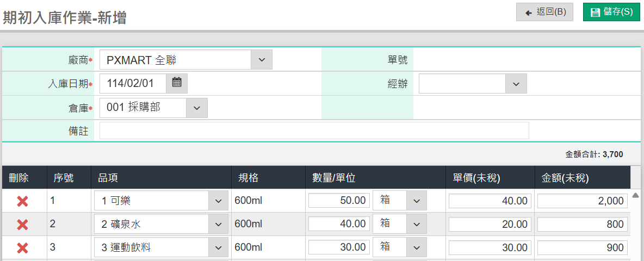Viewport: 644px width, 261px height.
Task: Remove row 2 礦泉水 using red X
Action: point(22,225)
